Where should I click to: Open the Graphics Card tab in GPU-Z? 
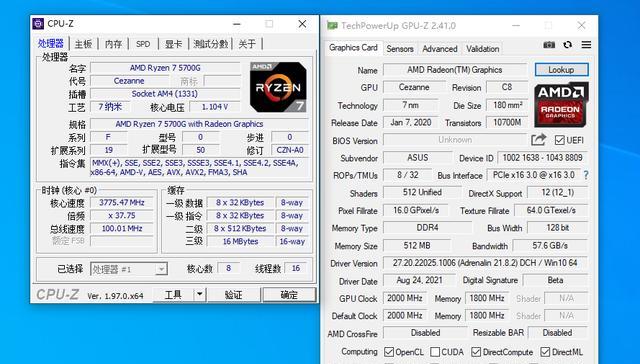tap(353, 48)
